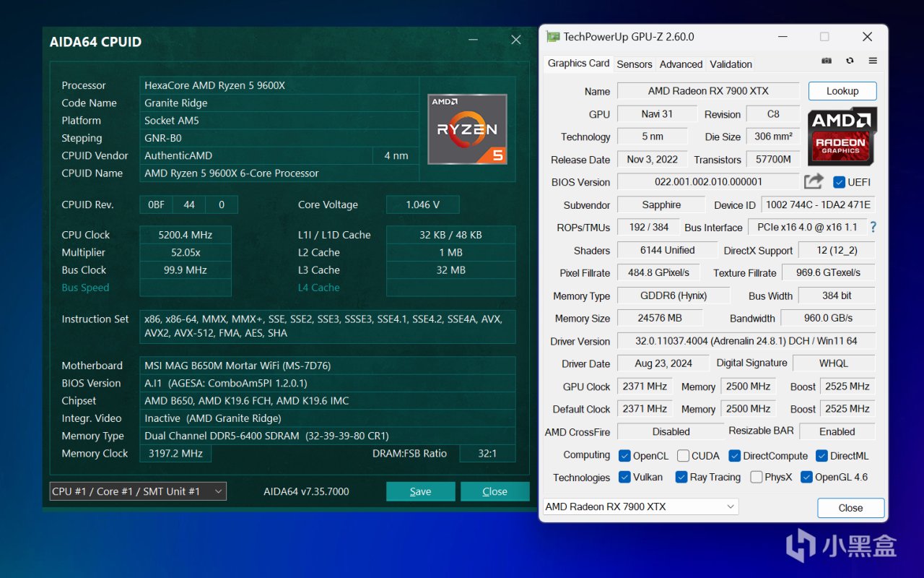
Task: Toggle the DirectML checkbox
Action: [821, 455]
